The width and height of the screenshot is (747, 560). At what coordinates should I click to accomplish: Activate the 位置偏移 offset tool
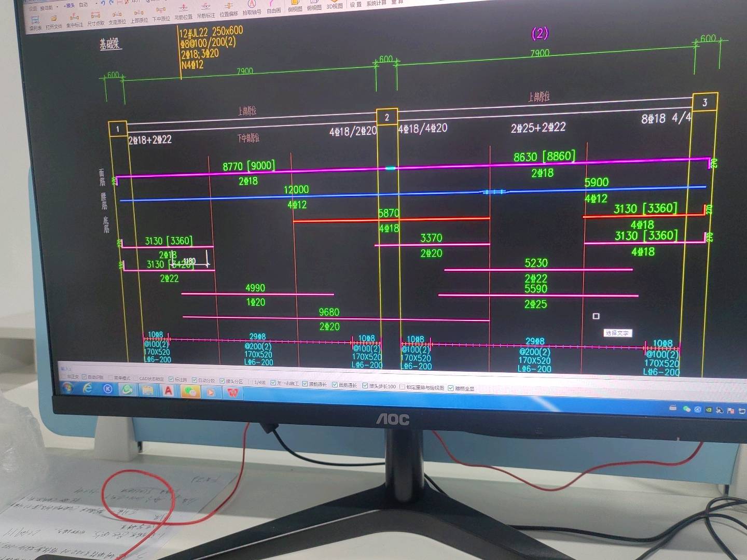coord(229,10)
